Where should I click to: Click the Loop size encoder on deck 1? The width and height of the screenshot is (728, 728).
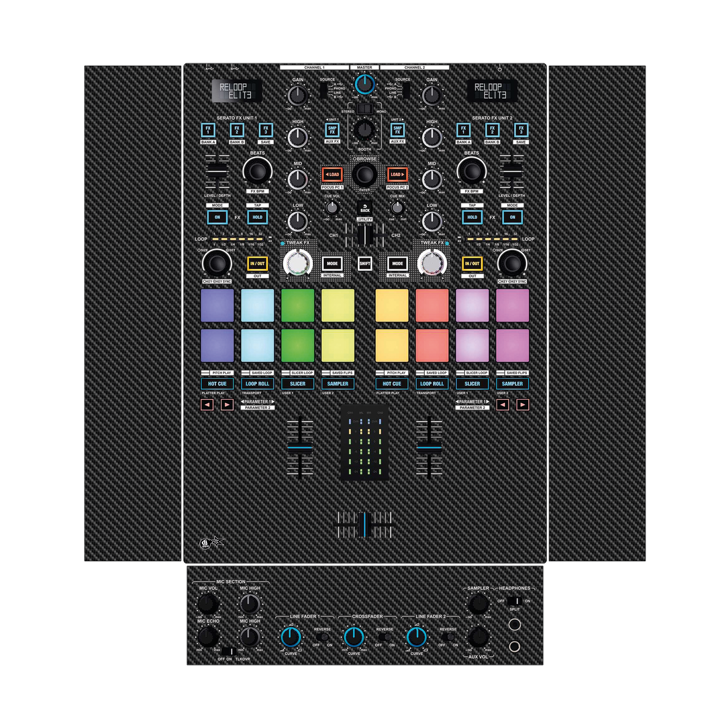pyautogui.click(x=217, y=263)
